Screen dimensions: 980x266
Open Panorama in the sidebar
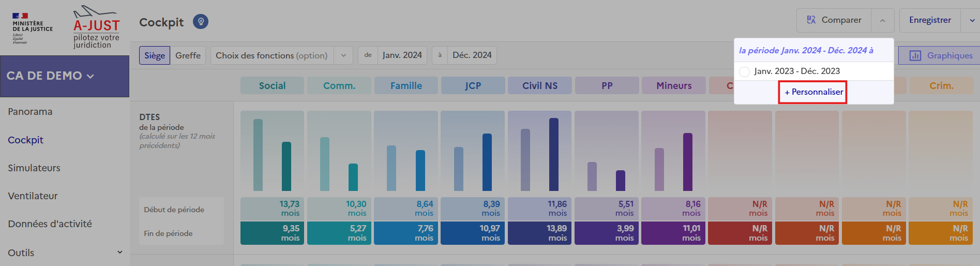30,112
